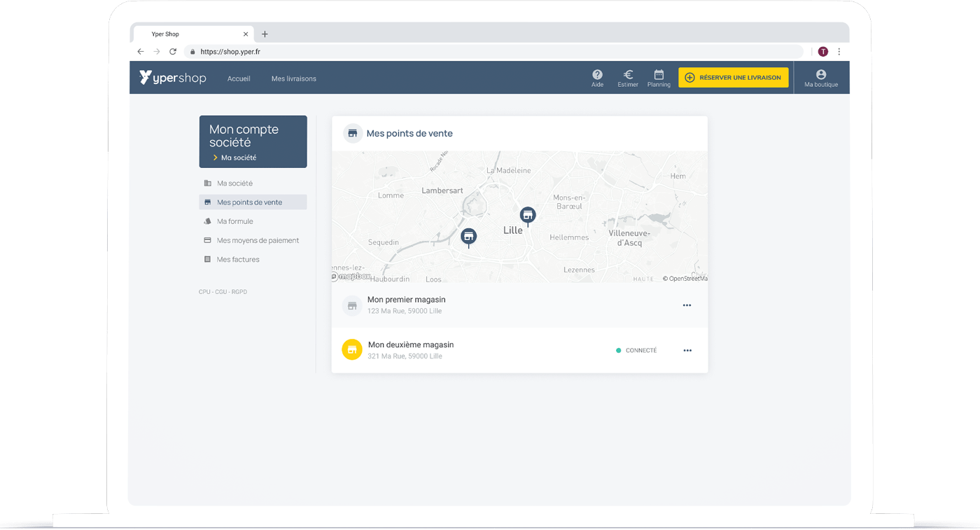
Task: Click the Yper Shop logo
Action: coord(173,78)
